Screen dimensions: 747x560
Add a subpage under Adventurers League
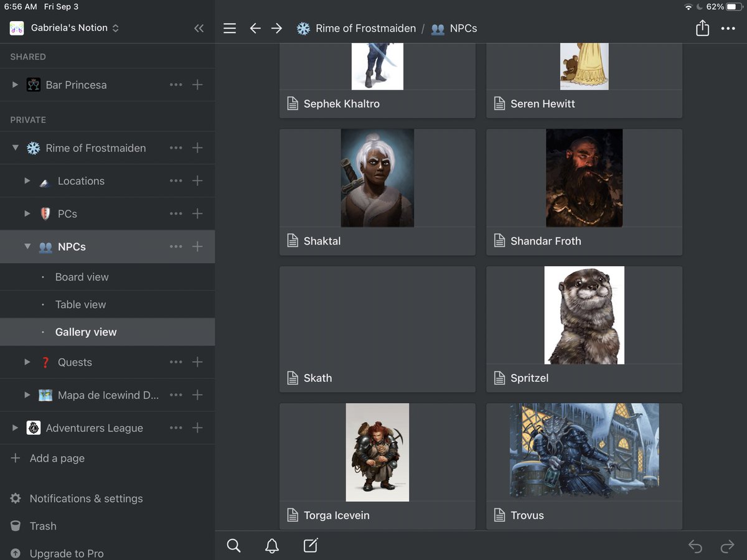(197, 428)
